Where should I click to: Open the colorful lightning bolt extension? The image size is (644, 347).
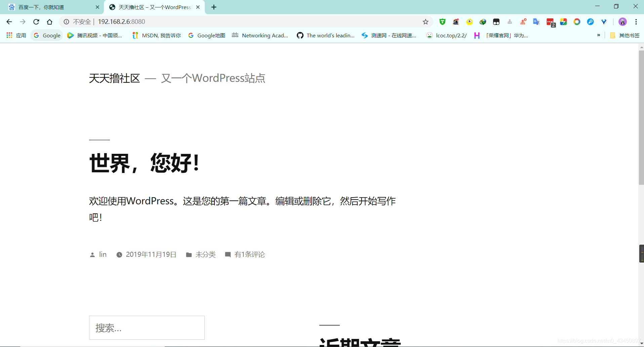[563, 22]
